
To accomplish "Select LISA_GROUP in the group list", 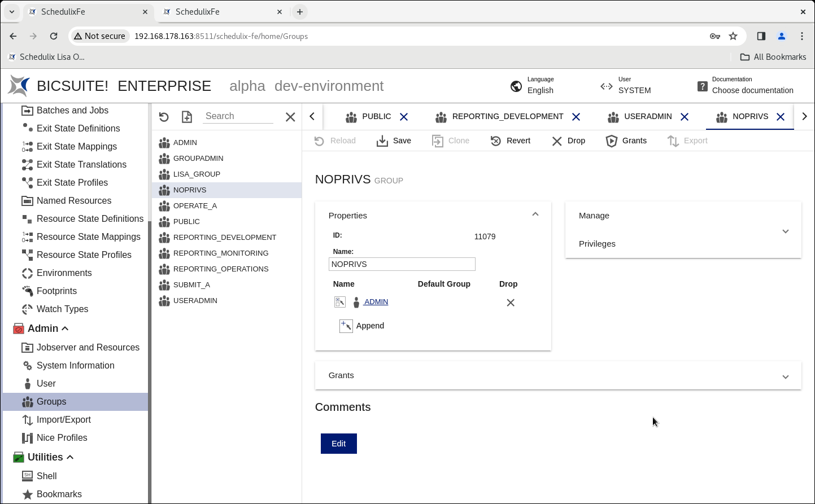I will [x=197, y=174].
